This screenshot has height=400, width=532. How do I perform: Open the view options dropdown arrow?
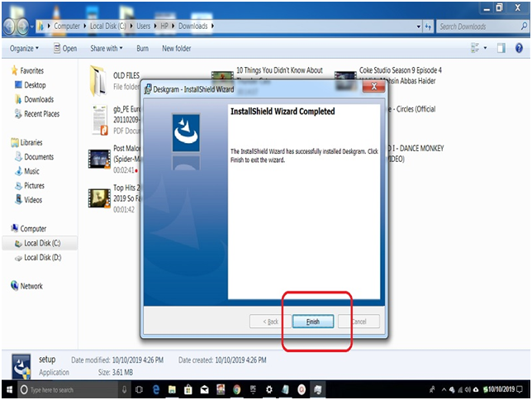(x=485, y=48)
